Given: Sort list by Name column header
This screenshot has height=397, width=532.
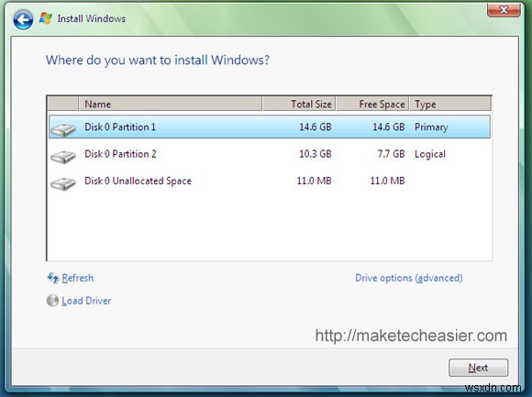Looking at the screenshot, I should click(171, 104).
